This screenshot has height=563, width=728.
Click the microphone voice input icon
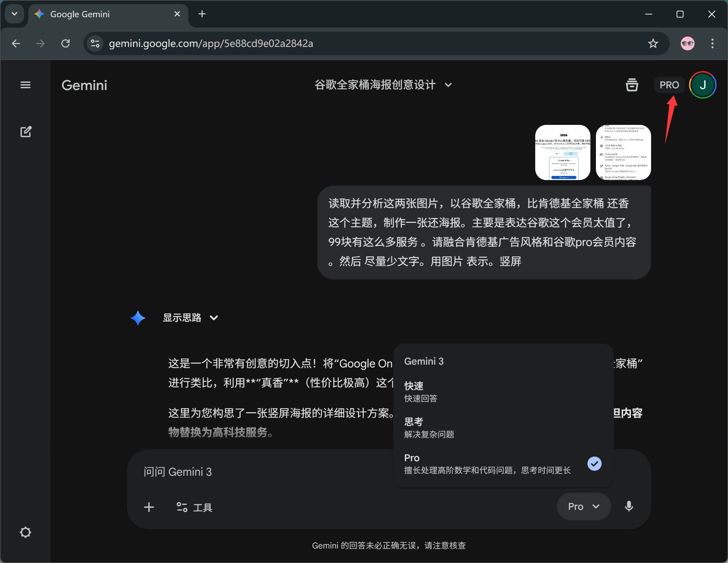point(629,506)
